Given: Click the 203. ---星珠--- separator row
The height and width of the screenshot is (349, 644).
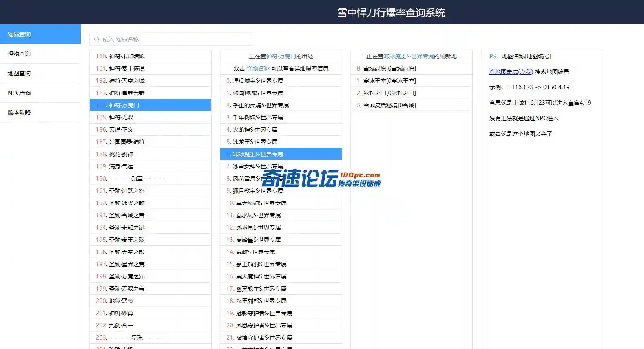Looking at the screenshot, I should 150,338.
